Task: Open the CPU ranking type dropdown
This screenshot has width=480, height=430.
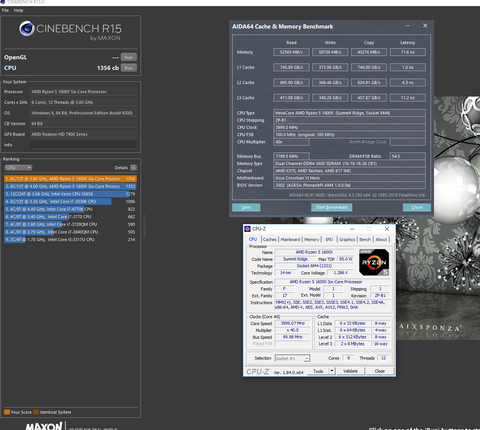Action: 18,168
